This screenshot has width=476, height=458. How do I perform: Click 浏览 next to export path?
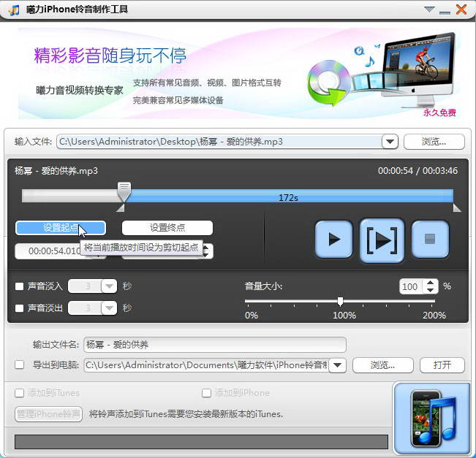coord(383,365)
